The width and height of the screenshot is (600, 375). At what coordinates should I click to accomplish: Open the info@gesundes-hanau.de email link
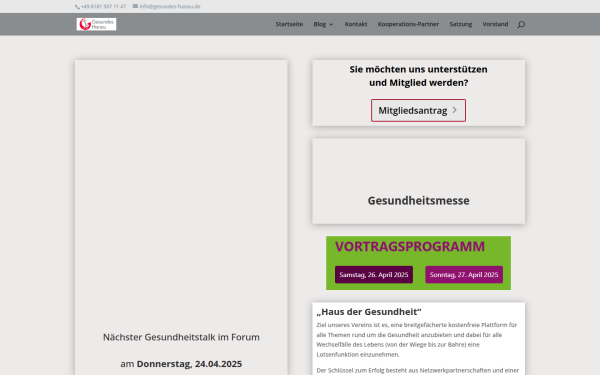tap(170, 7)
